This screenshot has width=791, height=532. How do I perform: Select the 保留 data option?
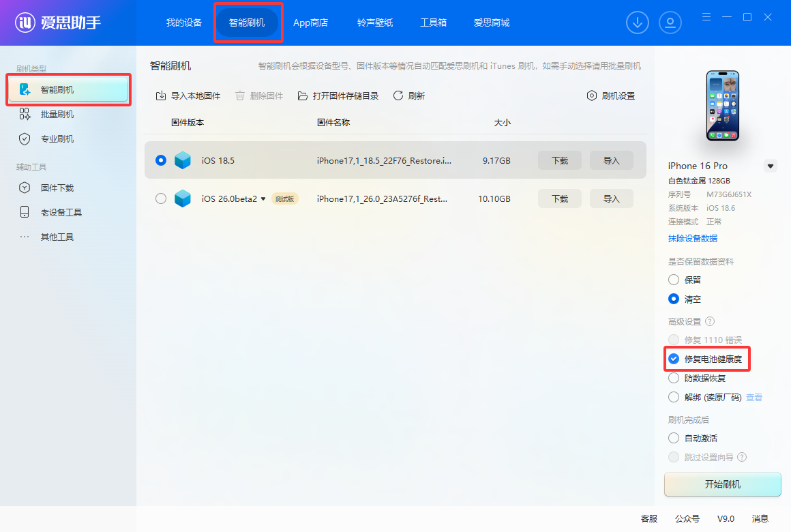(x=674, y=279)
